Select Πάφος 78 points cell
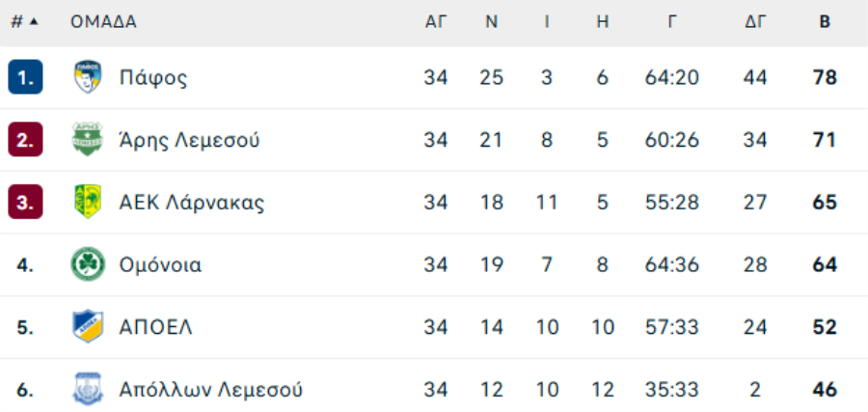 coord(825,77)
